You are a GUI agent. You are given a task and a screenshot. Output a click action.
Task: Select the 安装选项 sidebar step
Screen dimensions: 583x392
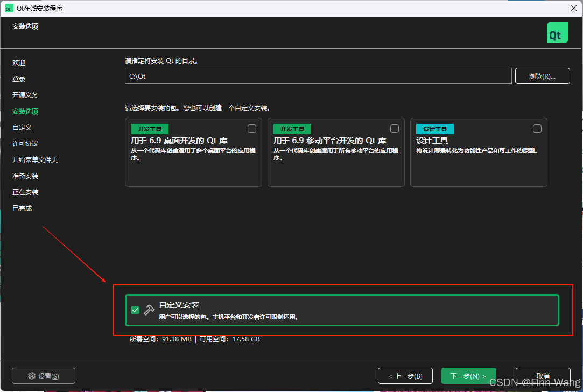[x=25, y=111]
